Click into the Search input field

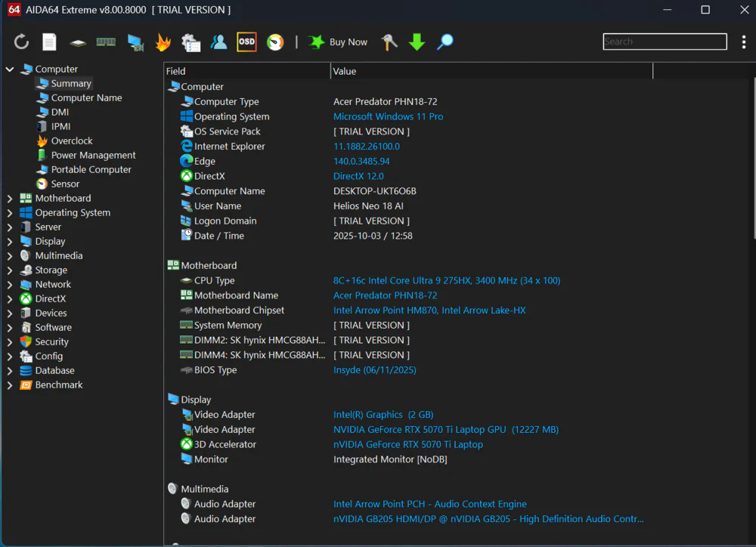pos(664,42)
